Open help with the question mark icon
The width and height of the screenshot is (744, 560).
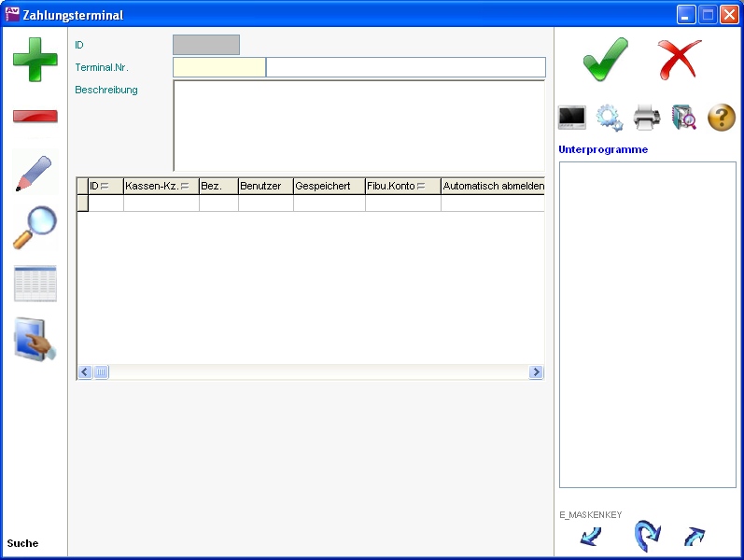click(722, 118)
